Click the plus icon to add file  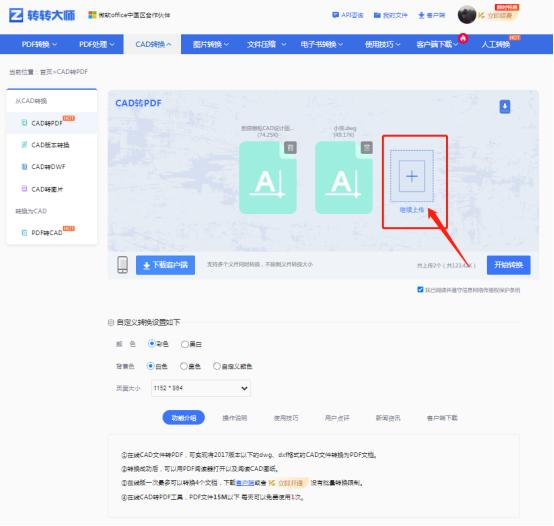pos(412,176)
